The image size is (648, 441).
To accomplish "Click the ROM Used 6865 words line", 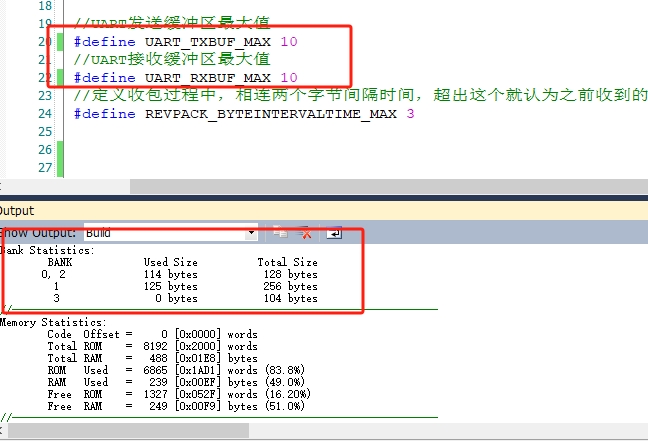I will [x=176, y=370].
